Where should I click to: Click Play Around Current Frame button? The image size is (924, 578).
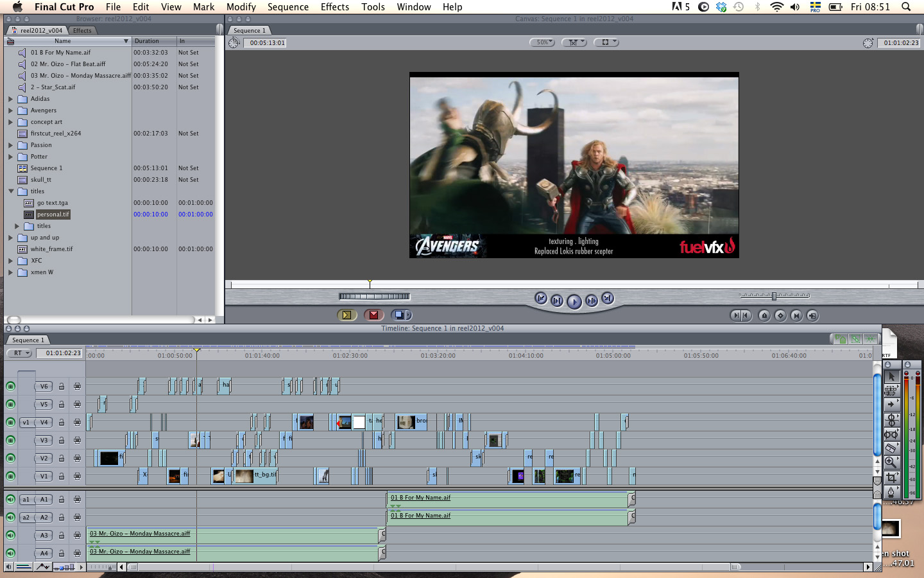click(x=592, y=301)
